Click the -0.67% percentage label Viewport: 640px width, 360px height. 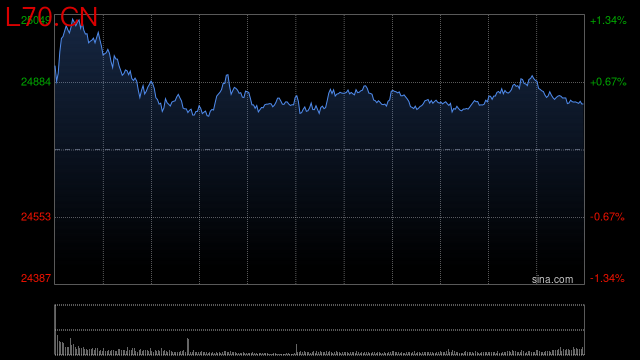coord(607,217)
